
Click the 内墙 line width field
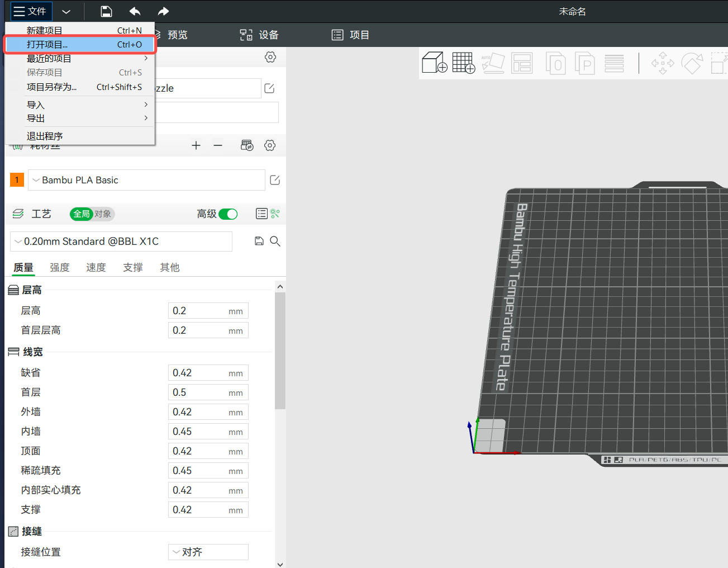click(x=208, y=432)
